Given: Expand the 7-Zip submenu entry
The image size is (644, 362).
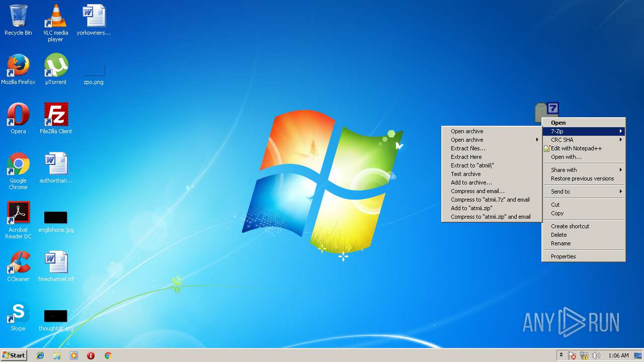Looking at the screenshot, I should point(584,131).
